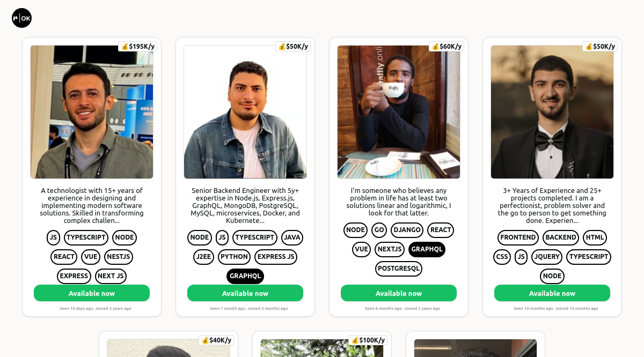Click the $195K/y salary badge

pyautogui.click(x=138, y=47)
